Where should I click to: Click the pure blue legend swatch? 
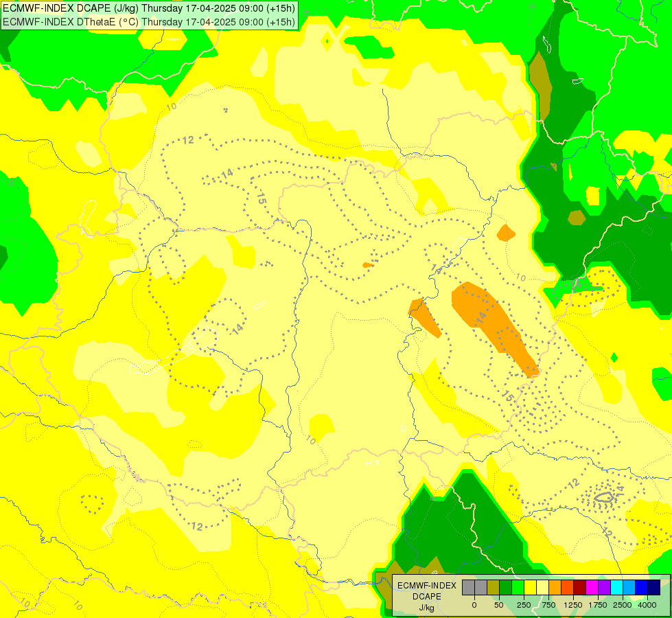[x=642, y=587]
